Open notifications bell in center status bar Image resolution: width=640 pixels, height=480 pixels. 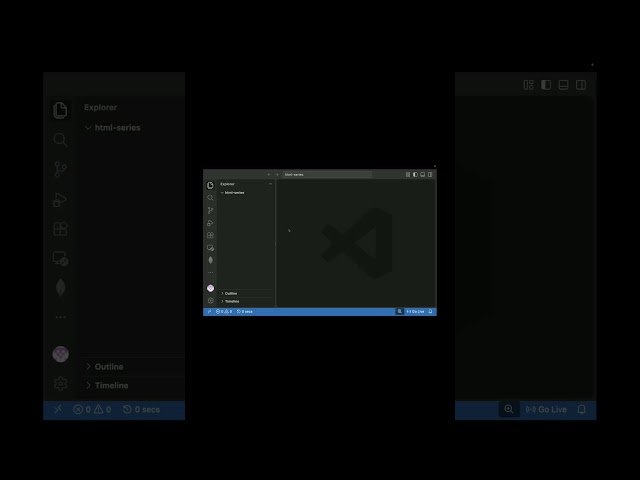coord(430,311)
